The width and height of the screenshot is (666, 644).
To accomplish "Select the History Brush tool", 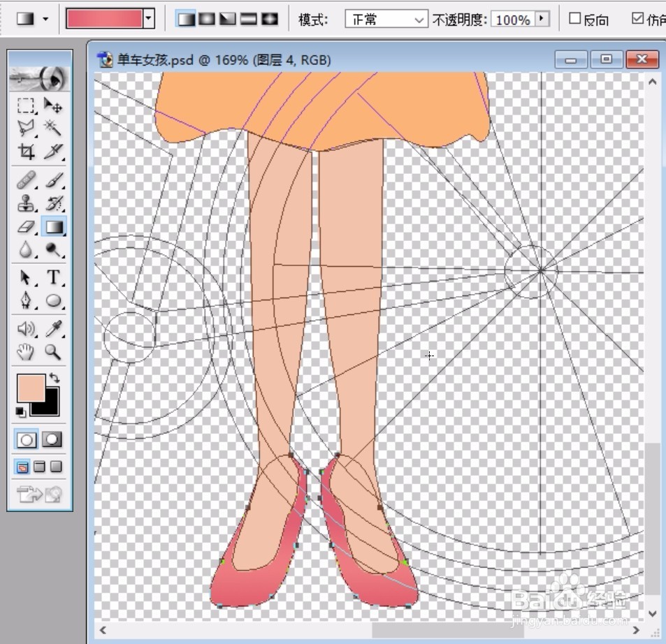I will click(x=53, y=203).
